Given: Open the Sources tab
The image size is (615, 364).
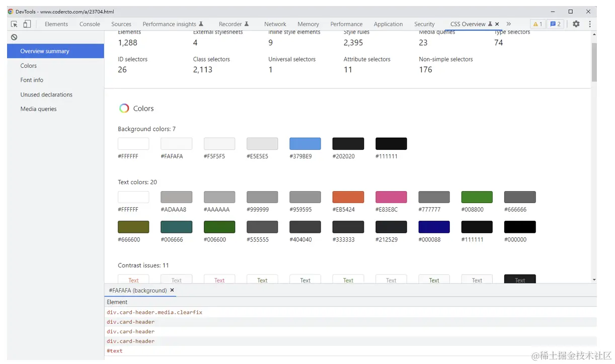Looking at the screenshot, I should (121, 24).
